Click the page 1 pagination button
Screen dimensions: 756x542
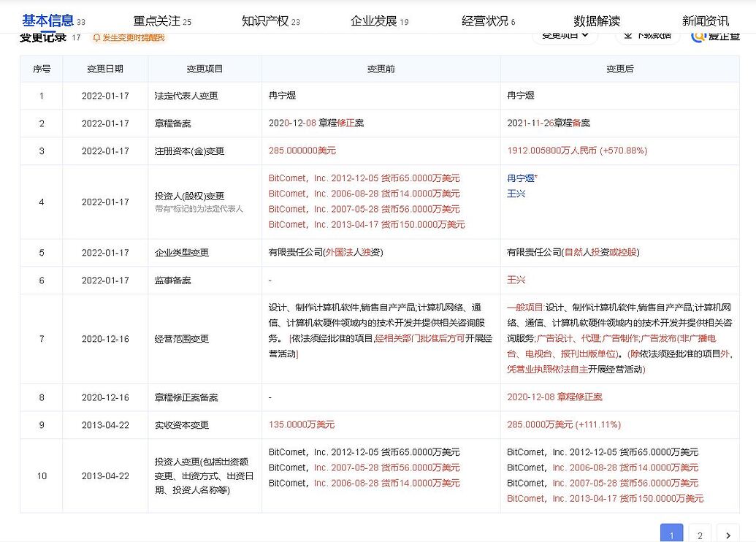(671, 535)
